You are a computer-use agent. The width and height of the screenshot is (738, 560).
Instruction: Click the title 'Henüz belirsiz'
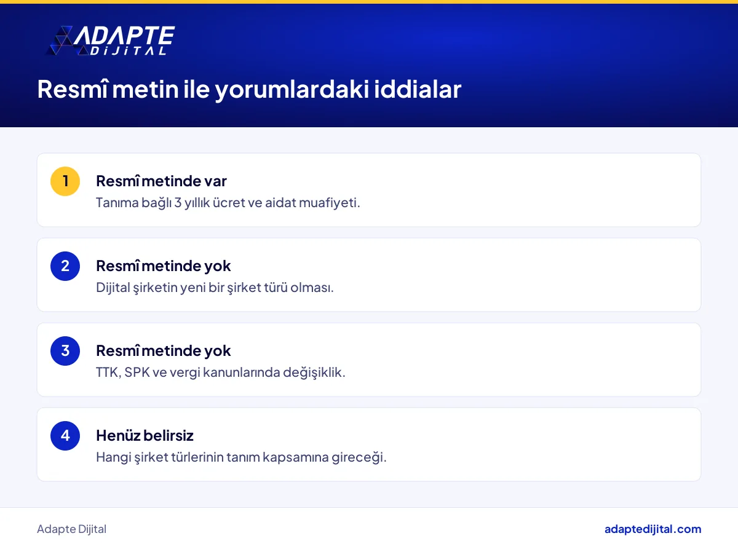145,435
